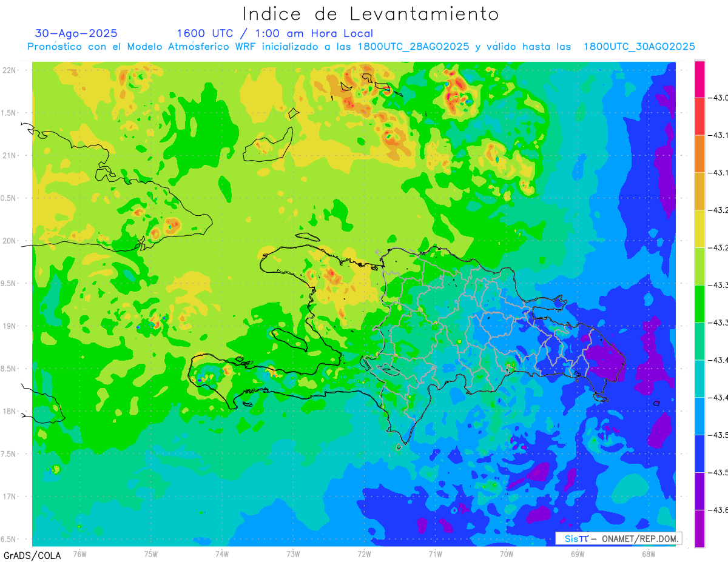
Task: Click the '-43.6' color bar value
Action: coord(717,510)
